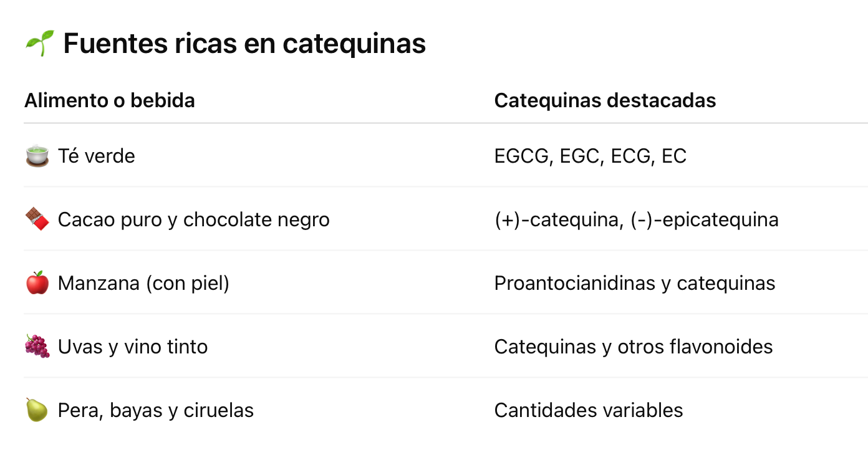Click the 'Cantidades variables' cell text
Screen dimensions: 868x470
coord(588,410)
